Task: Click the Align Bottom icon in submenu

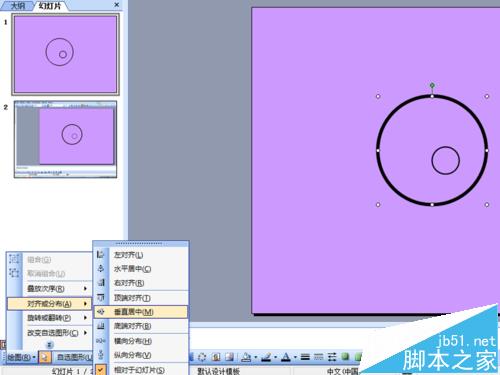Action: (x=101, y=326)
